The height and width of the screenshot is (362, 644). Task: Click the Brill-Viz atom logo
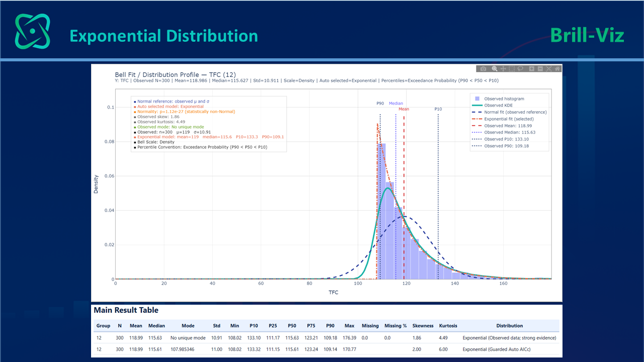[32, 31]
